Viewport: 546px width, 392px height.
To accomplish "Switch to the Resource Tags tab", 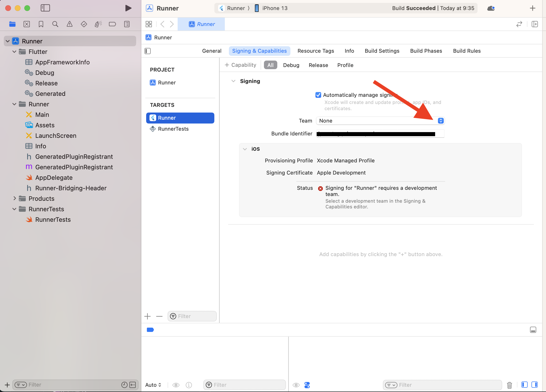I will [316, 51].
